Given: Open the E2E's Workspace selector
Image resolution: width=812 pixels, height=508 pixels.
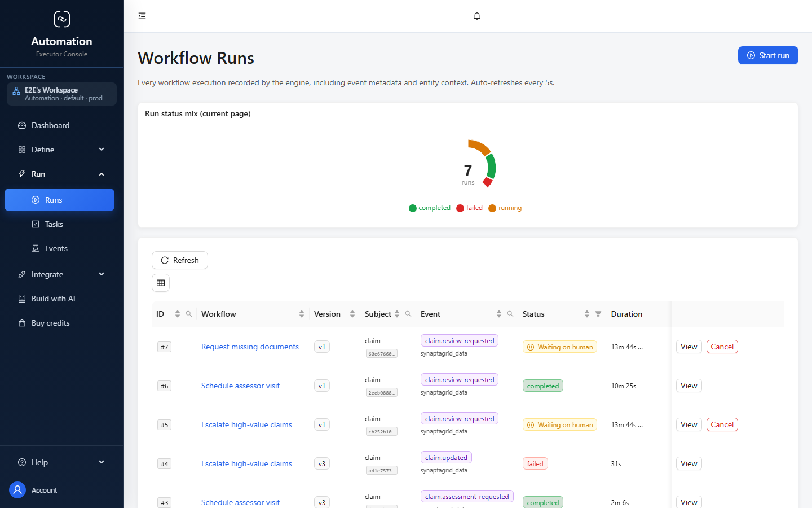Looking at the screenshot, I should (61, 94).
